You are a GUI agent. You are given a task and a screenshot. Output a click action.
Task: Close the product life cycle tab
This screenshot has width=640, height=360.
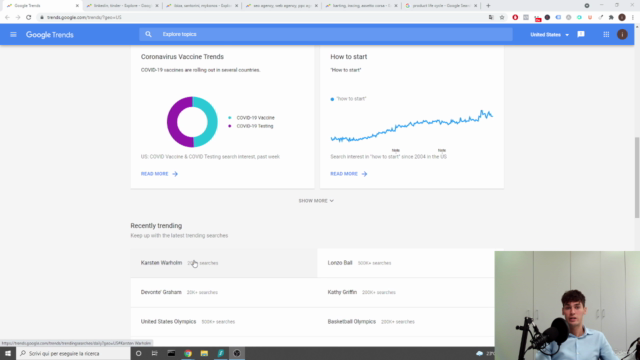click(x=476, y=6)
